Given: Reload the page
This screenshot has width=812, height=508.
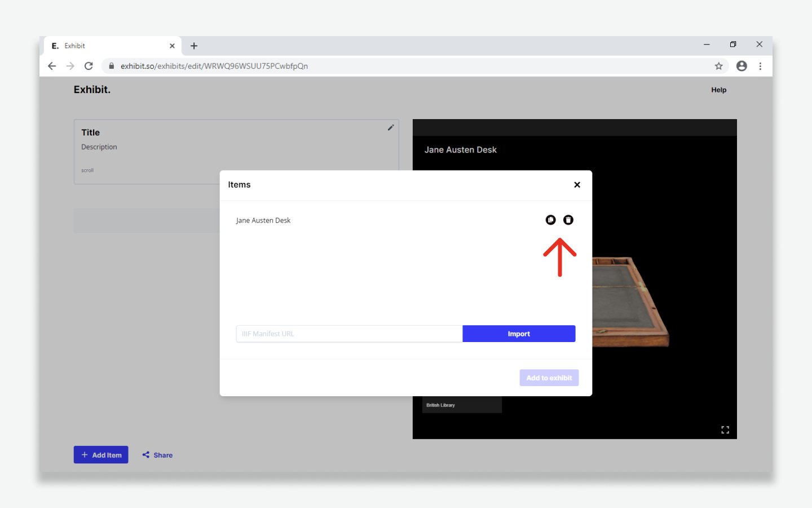Looking at the screenshot, I should [x=89, y=66].
